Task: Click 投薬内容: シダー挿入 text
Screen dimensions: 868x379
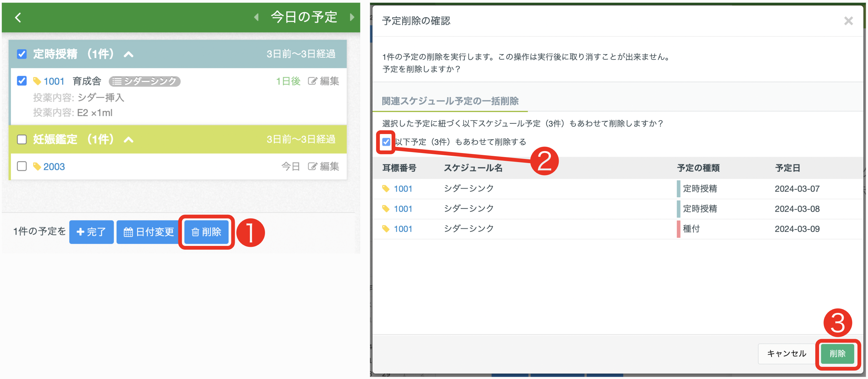Action: click(x=79, y=98)
